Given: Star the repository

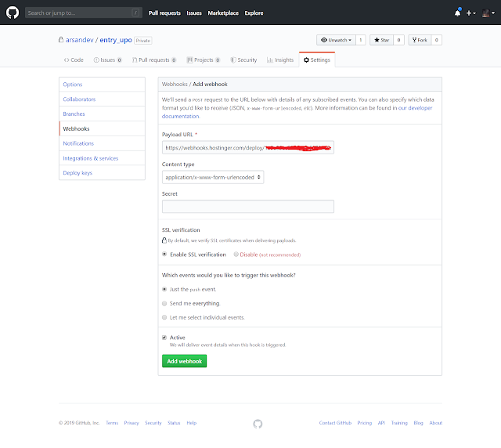Looking at the screenshot, I should point(381,40).
